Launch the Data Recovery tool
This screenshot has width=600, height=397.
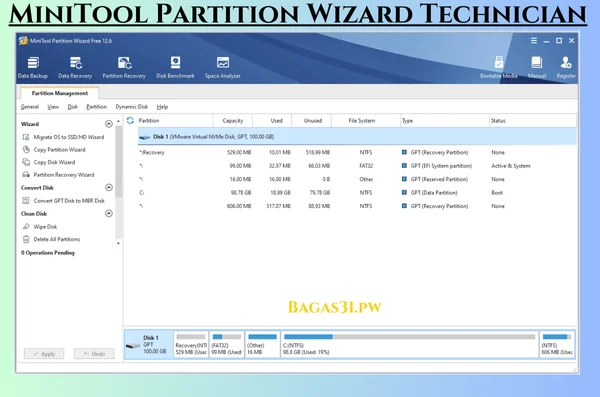click(x=75, y=67)
